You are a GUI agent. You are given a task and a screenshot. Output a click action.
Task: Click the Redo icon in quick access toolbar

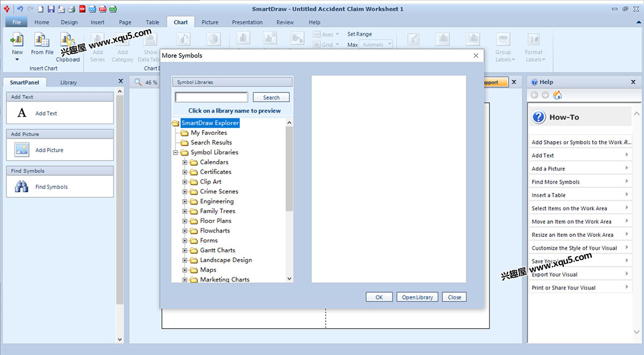click(x=30, y=9)
